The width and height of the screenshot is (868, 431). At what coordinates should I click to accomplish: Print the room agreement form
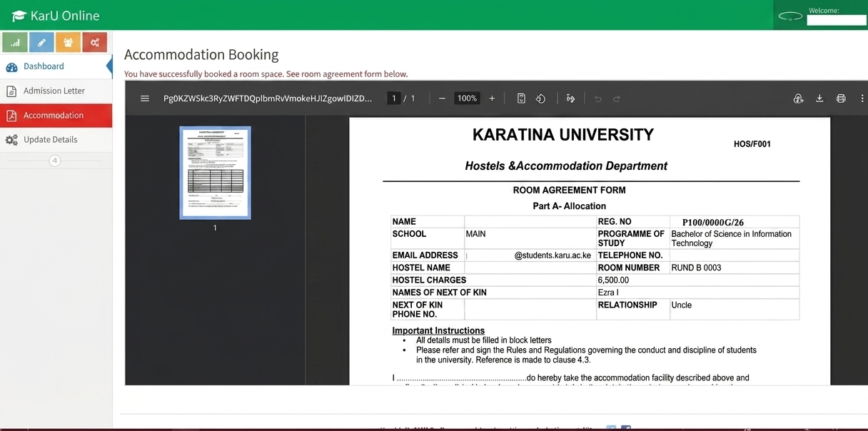(x=841, y=98)
